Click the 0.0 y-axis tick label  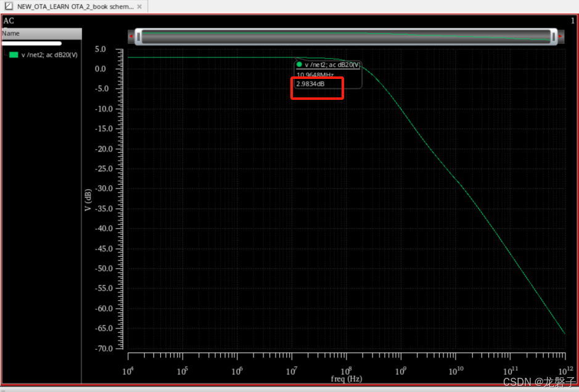(x=101, y=69)
